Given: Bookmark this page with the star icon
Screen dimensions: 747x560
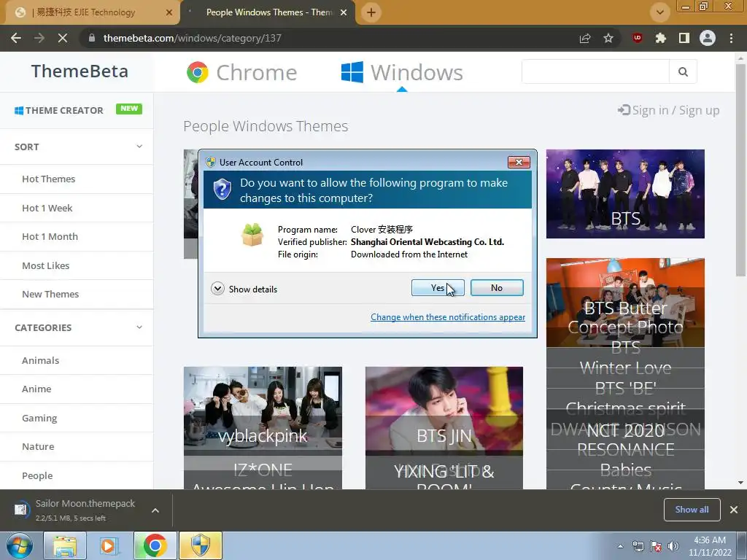Looking at the screenshot, I should pos(608,38).
